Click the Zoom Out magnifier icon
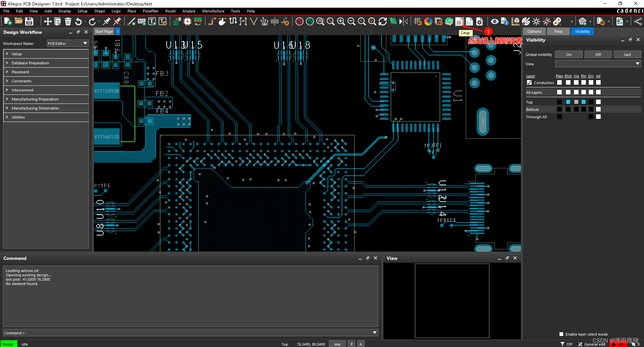 pos(352,21)
